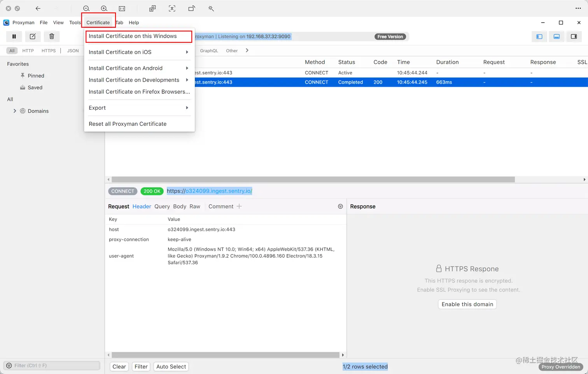Click the Pinned pin icon in Favorites
588x374 pixels.
click(23, 76)
